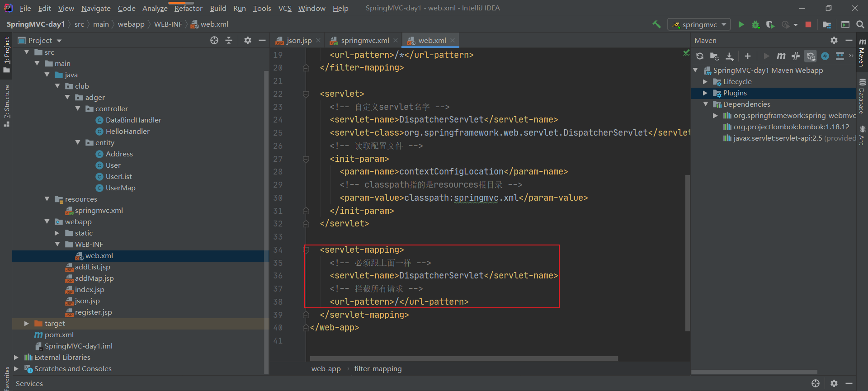Click Locate file crosshair icon in Project panel
The width and height of the screenshot is (868, 391).
[214, 40]
